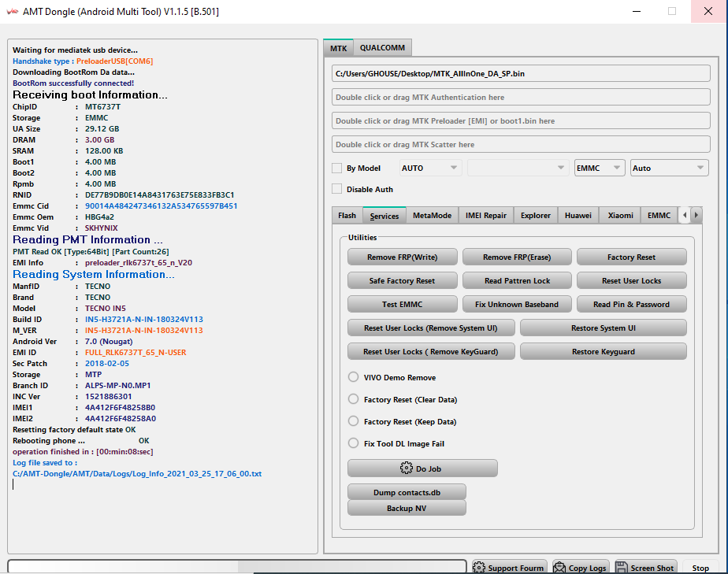The image size is (728, 574).
Task: Click the IMEI1 value 4A412F6F48258B0
Action: coord(121,407)
